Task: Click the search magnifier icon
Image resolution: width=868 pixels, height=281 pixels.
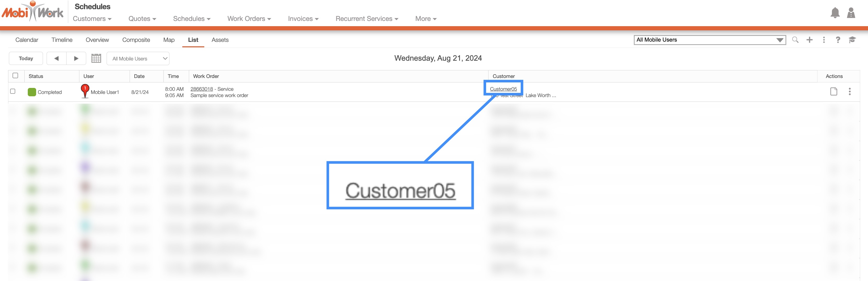Action: [795, 40]
